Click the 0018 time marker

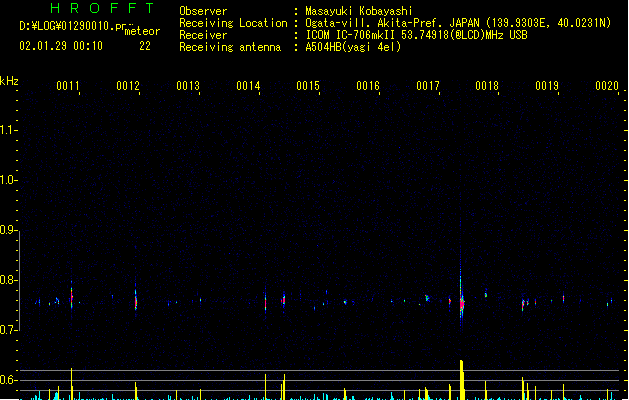click(487, 85)
